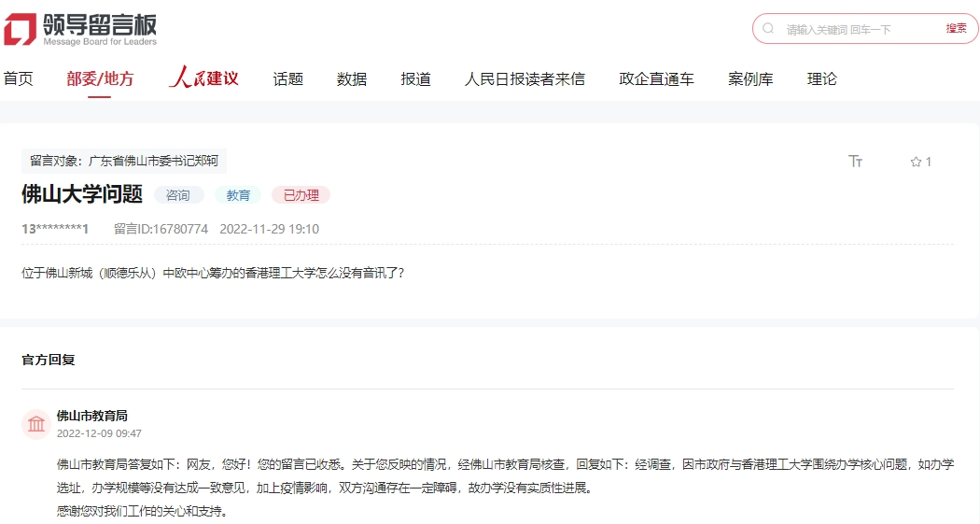Click the 咨询 category tag

[x=178, y=195]
